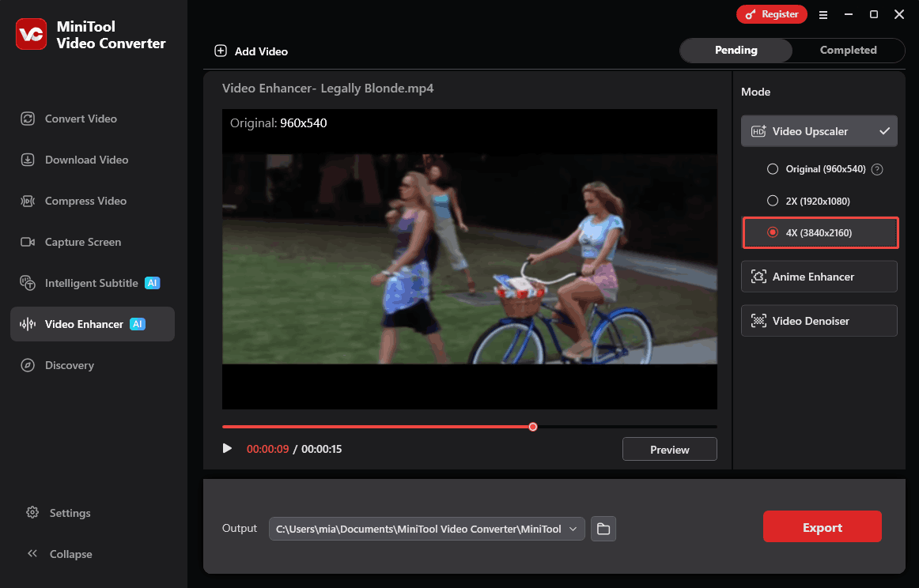Open the hamburger menu
This screenshot has width=919, height=588.
tap(823, 14)
